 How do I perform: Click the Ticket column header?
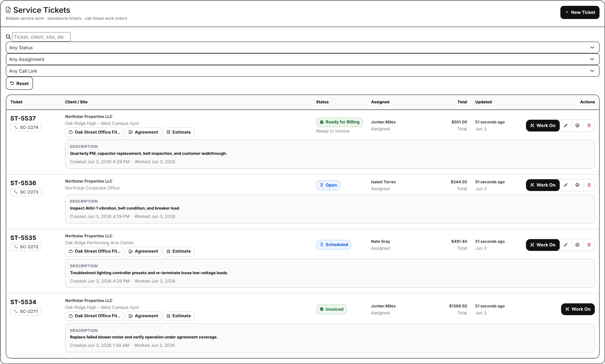coord(16,102)
